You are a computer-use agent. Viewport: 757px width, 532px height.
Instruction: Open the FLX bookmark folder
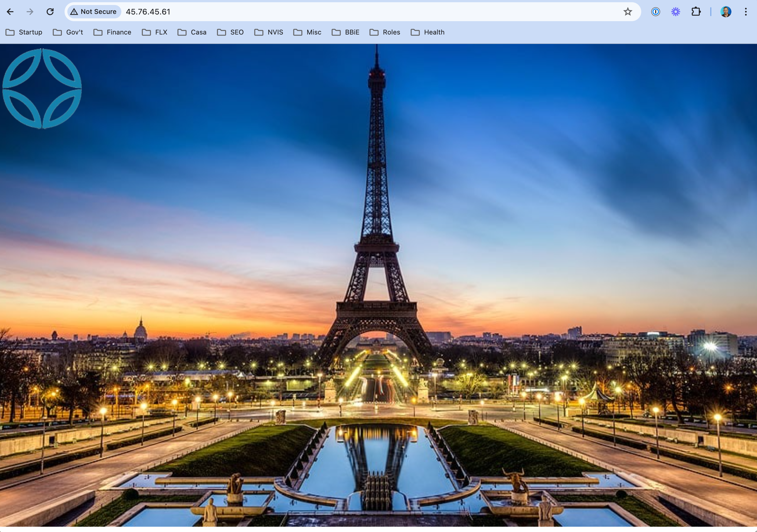tap(155, 32)
